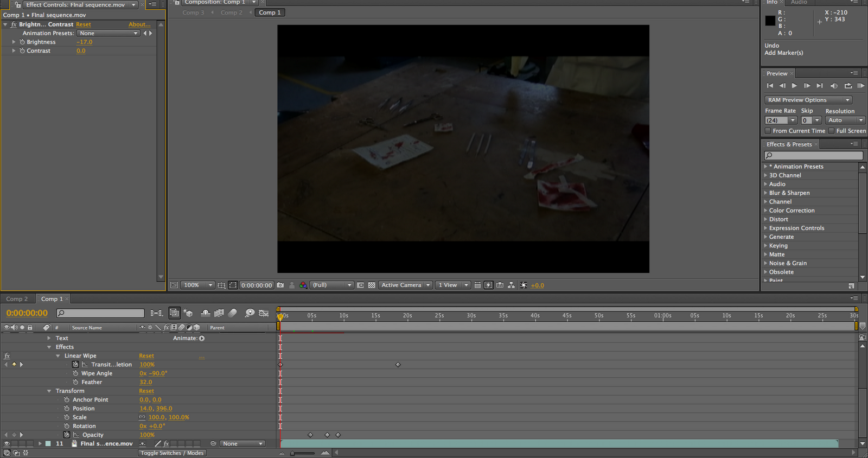Toggle Linear Wipe fx effect switch
Screen dimensions: 868x458
(x=7, y=356)
